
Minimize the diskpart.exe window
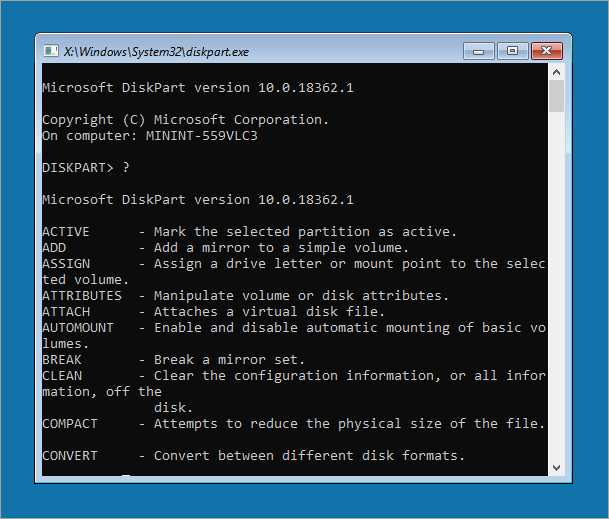pos(481,50)
